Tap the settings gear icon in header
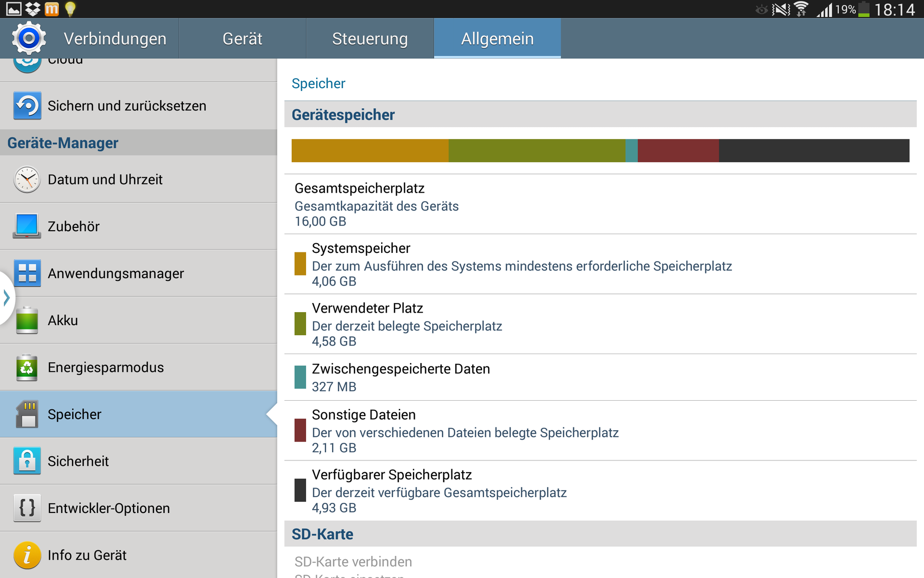924x578 pixels. tap(29, 38)
